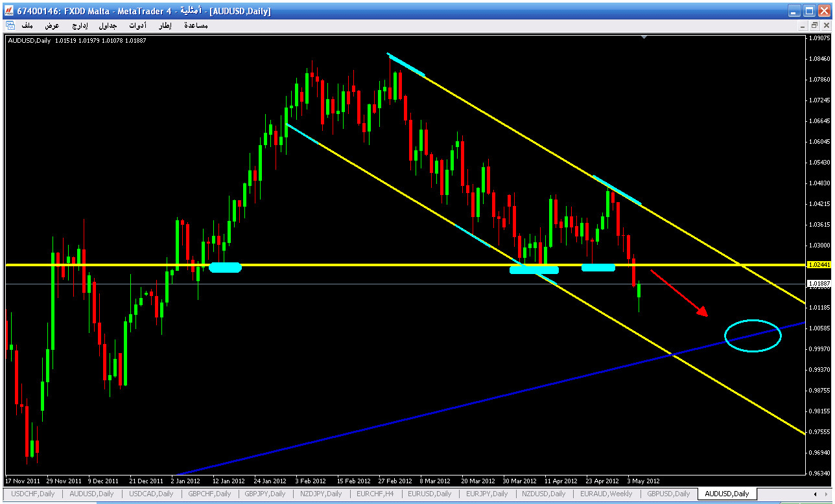Close the inner AUDUSD chart window
835x504 pixels.
tap(825, 25)
